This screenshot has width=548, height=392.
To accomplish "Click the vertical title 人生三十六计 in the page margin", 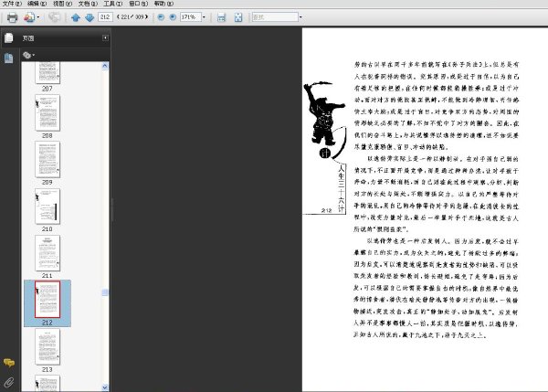I will (341, 188).
